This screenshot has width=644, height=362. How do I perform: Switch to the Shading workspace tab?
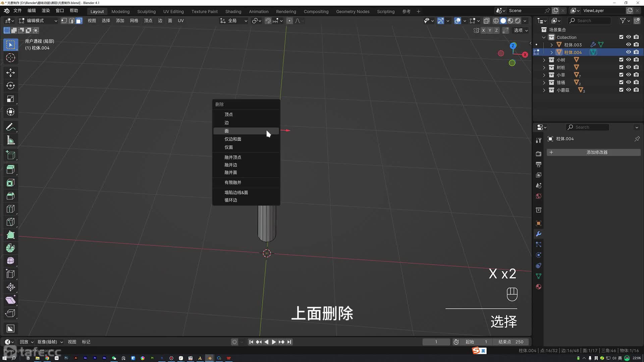[233, 11]
